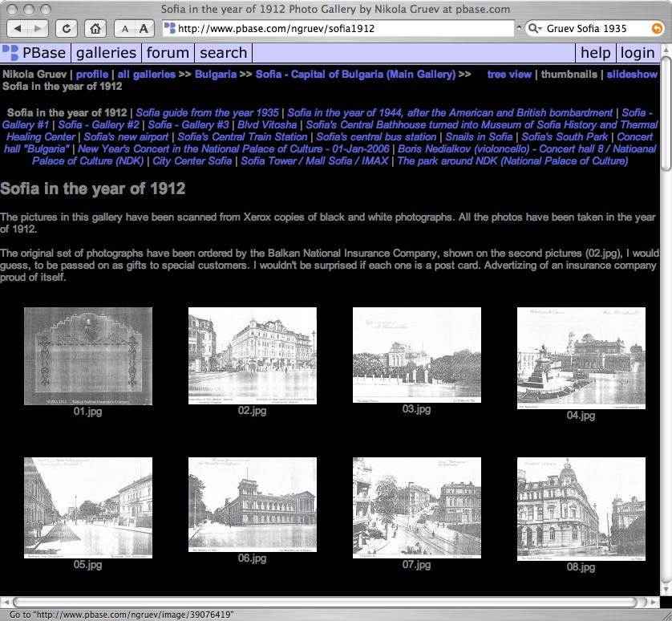Open the magnifier recent searches dropdown

point(535,29)
